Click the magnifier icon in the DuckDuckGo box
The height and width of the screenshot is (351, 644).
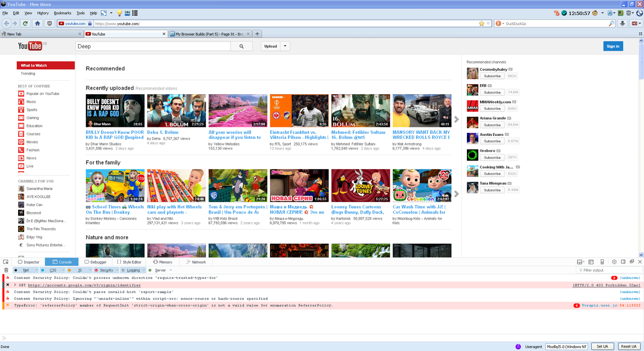(x=612, y=23)
